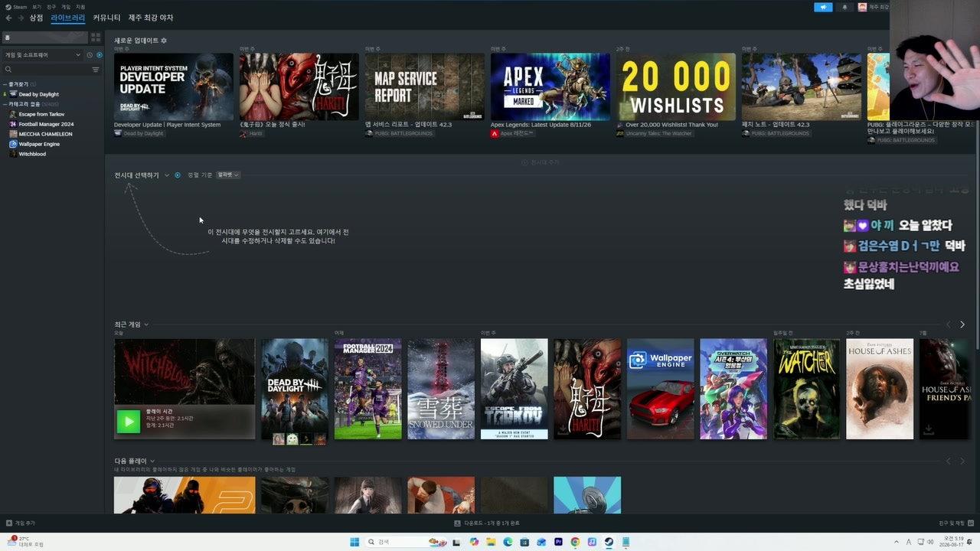The image size is (980, 551).
Task: Switch to the 상점 (Store) tab
Action: pos(36,18)
